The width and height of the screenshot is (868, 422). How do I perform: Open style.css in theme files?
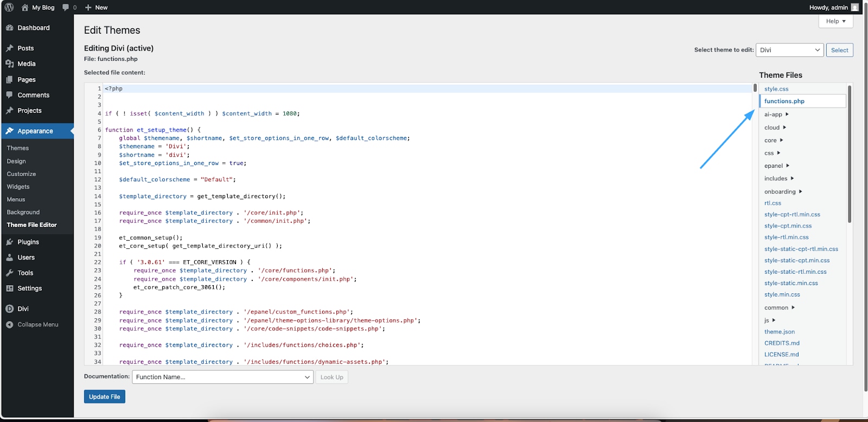point(776,89)
